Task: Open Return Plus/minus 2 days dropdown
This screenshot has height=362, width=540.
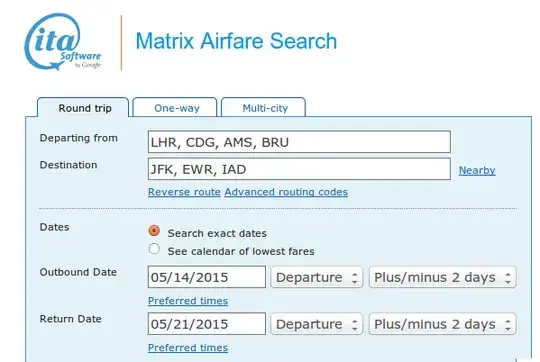Action: pos(443,324)
